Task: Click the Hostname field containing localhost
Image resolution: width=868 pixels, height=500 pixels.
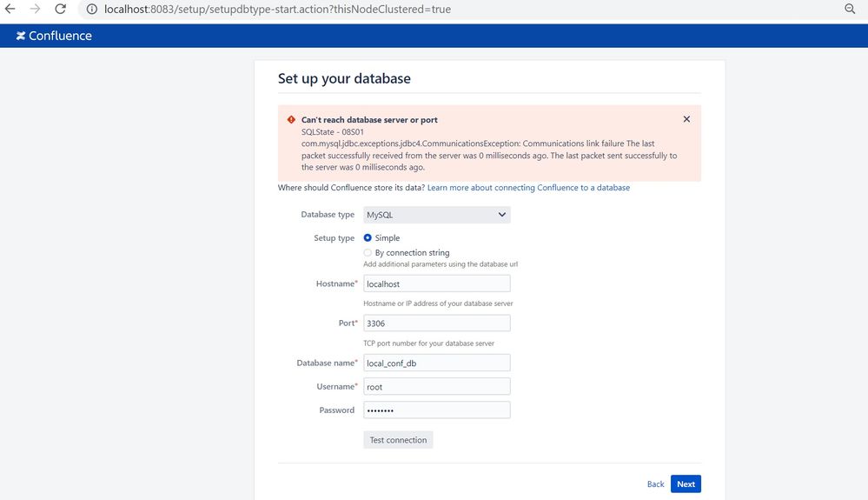Action: coord(437,283)
